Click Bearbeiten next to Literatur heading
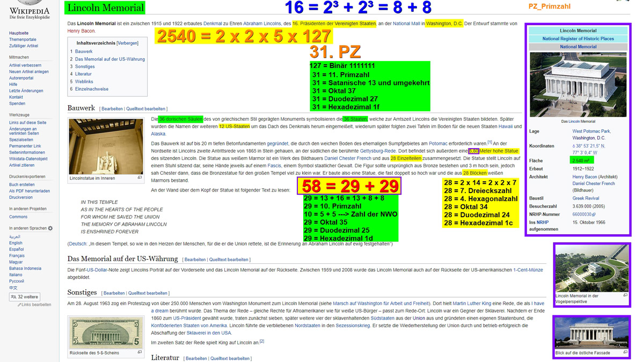Screen dimensions: 644x362 [x=196, y=358]
